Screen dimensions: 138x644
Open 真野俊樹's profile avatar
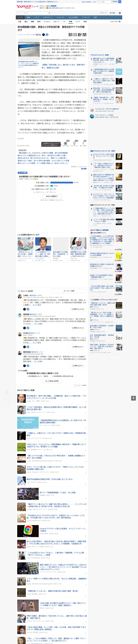pyautogui.click(x=20, y=315)
